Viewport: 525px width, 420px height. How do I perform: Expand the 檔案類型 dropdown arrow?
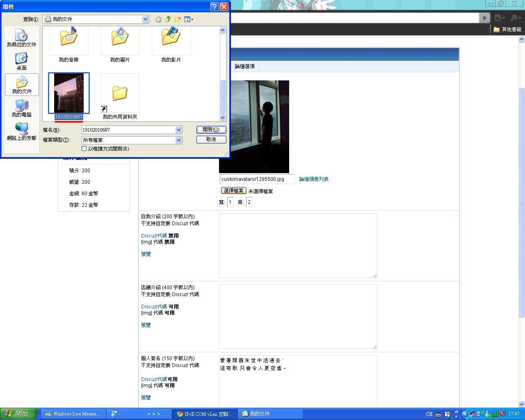(x=178, y=140)
